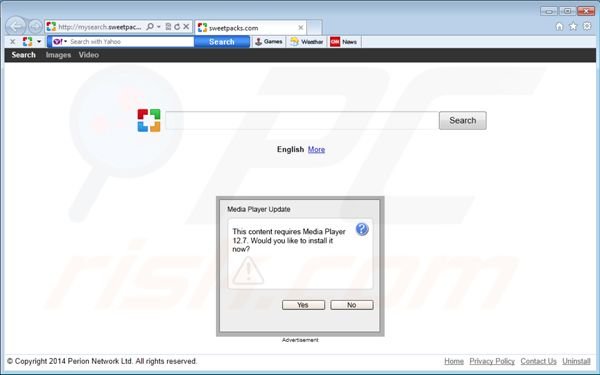600x375 pixels.
Task: Click the compatibility view icon in address bar
Action: tap(168, 27)
